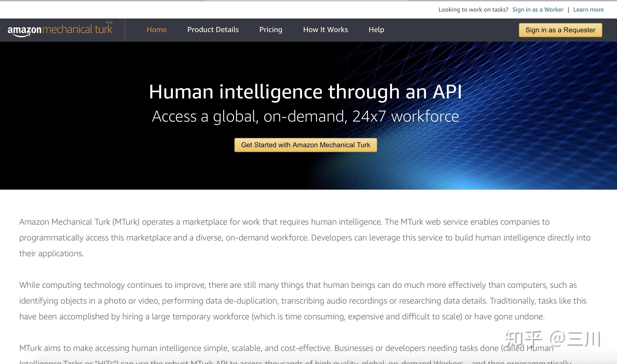Open Product Details page
617x364 pixels.
213,30
